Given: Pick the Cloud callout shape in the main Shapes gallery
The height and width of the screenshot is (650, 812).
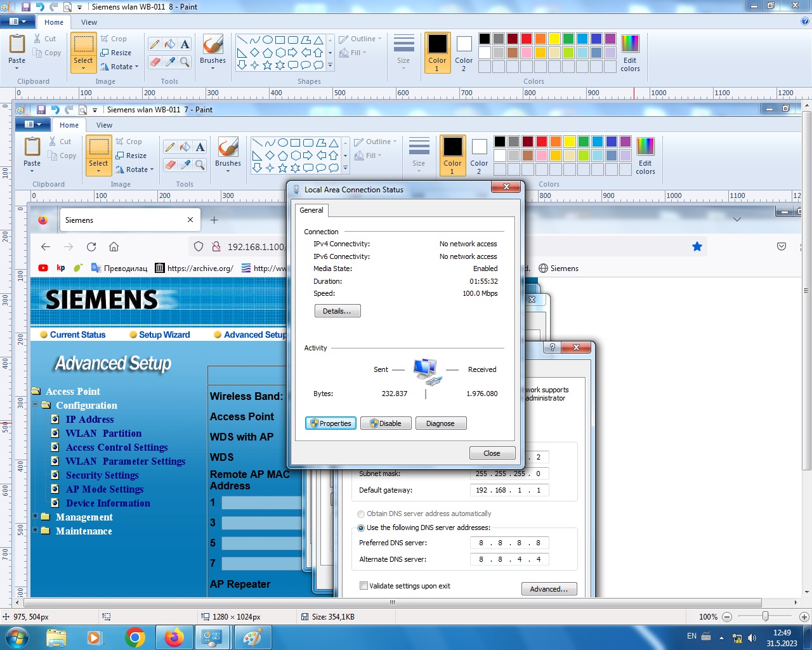Looking at the screenshot, I should click(x=318, y=65).
